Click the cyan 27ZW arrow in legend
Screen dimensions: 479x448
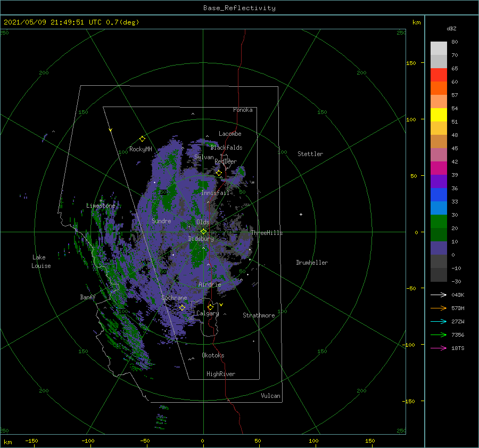(439, 321)
